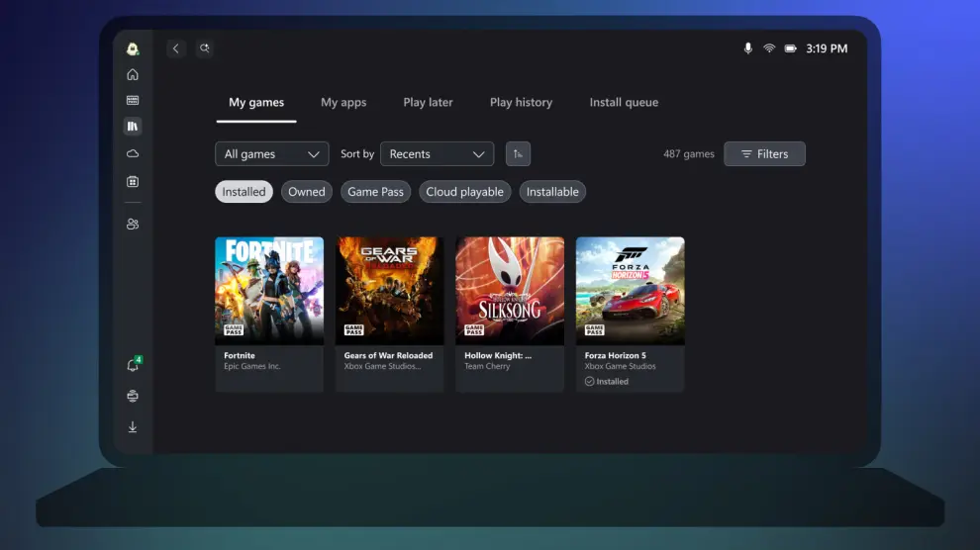Open the Home icon in the sidebar
980x550 pixels.
tap(133, 74)
